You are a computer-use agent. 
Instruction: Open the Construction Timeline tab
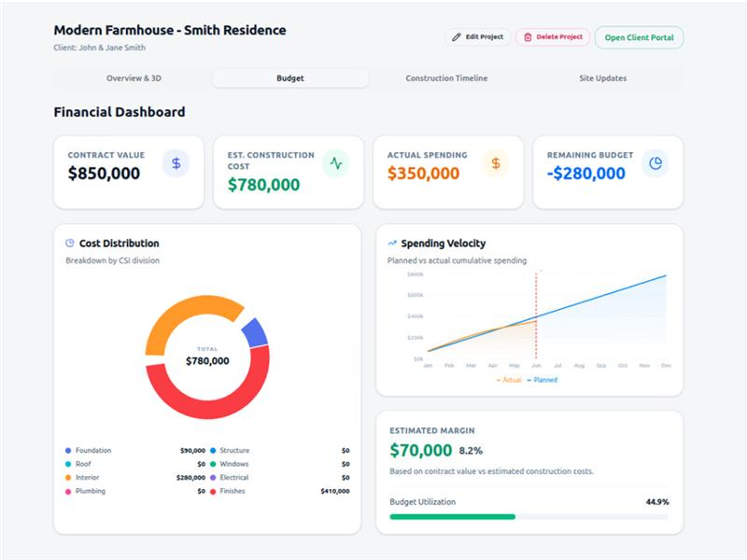(446, 78)
